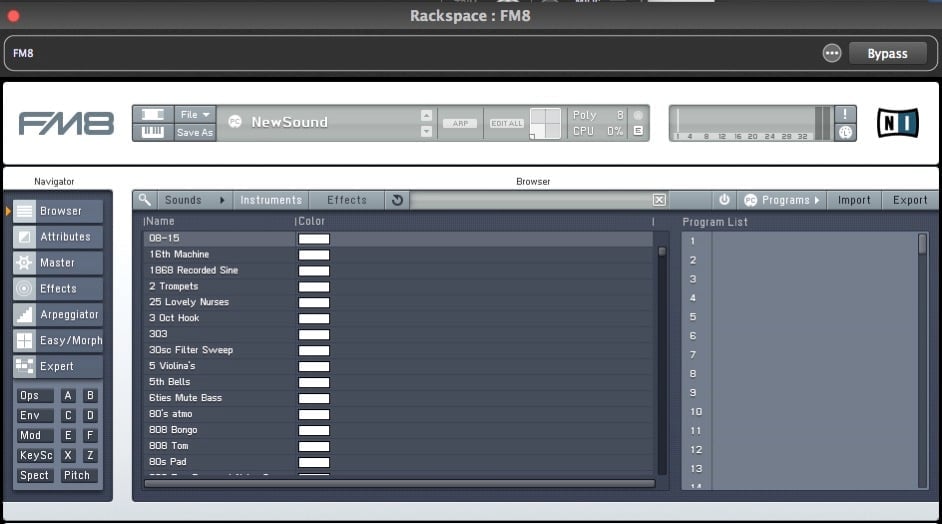This screenshot has height=524, width=942.
Task: Select program slot 5 in Program List
Action: pyautogui.click(x=803, y=317)
